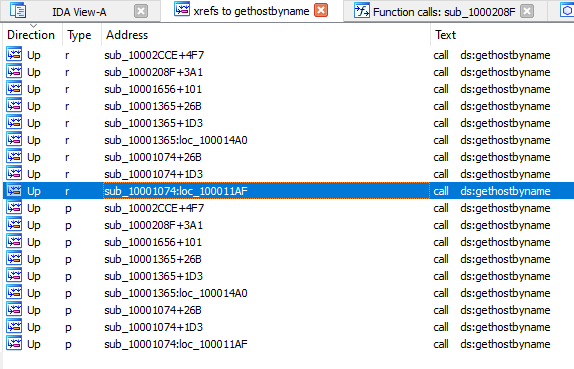Click xref icon of type p loc_100011AF row

click(x=14, y=343)
